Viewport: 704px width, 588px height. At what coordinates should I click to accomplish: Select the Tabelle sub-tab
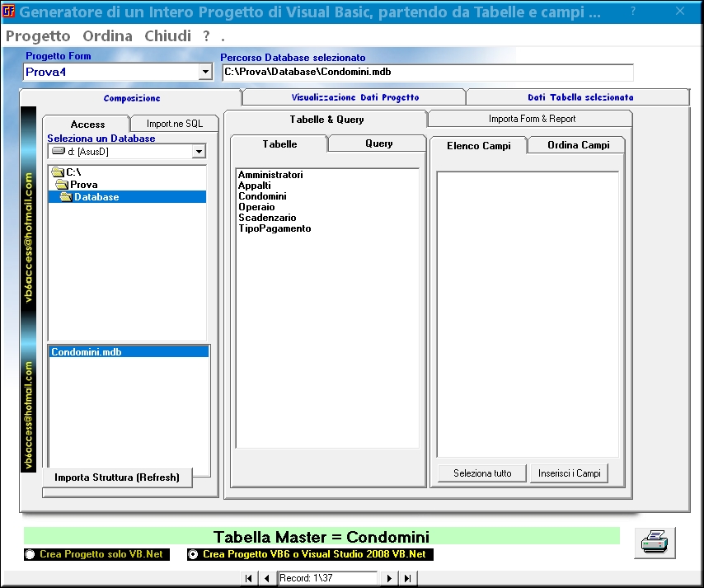coord(279,144)
